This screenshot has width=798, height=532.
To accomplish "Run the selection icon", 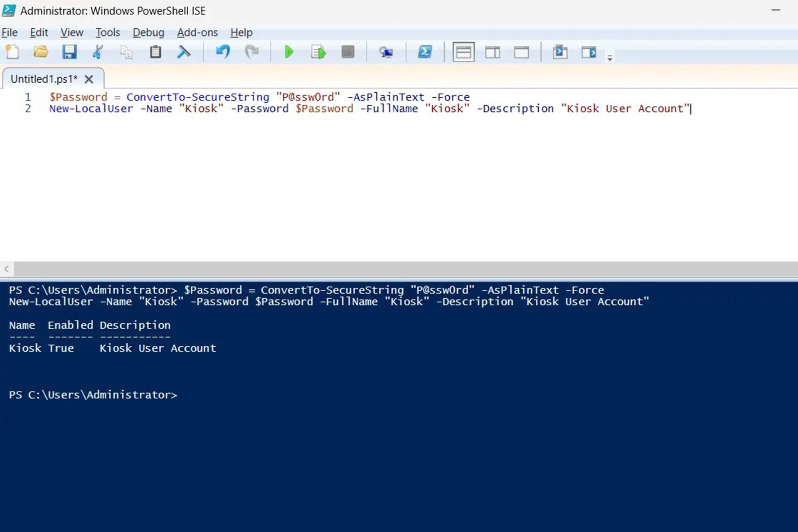I will pos(318,52).
